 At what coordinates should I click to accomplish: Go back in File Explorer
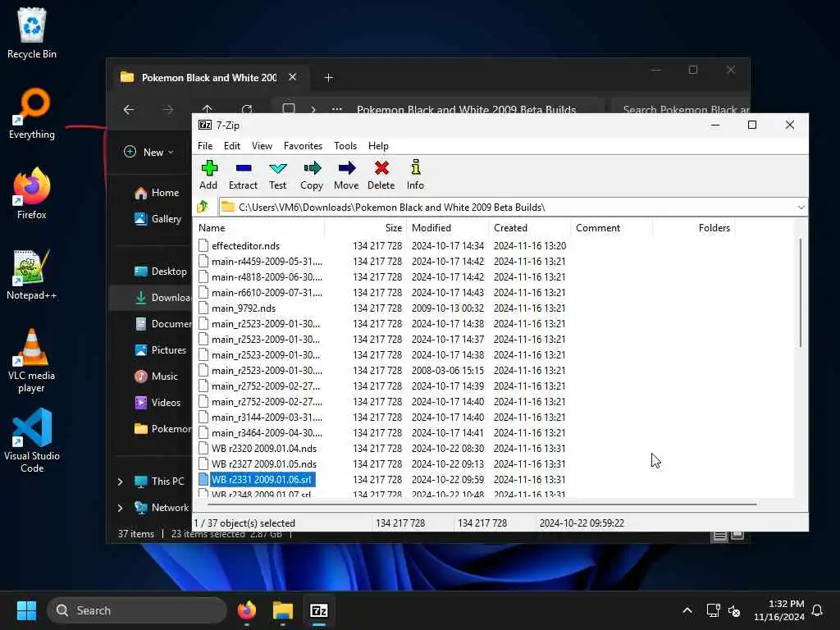129,110
